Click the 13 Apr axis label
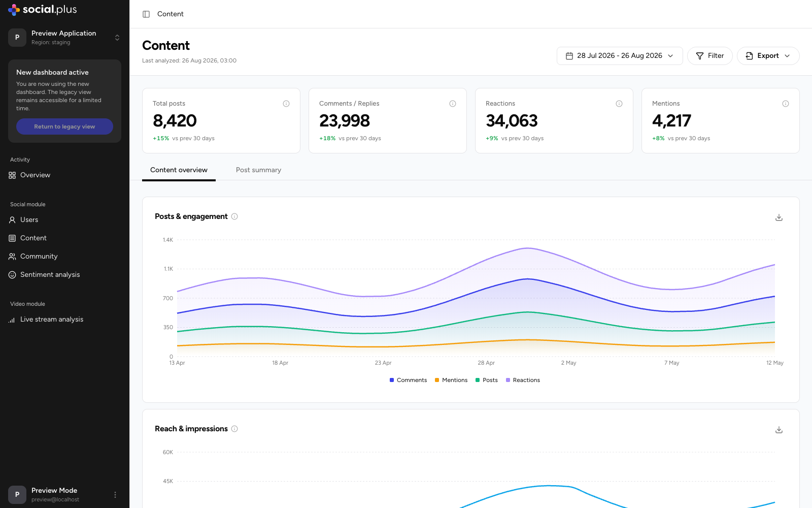This screenshot has width=812, height=508. pos(177,363)
